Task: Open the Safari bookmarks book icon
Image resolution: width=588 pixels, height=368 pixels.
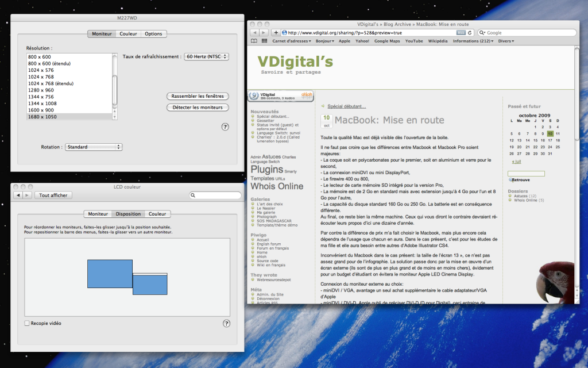Action: (x=254, y=41)
